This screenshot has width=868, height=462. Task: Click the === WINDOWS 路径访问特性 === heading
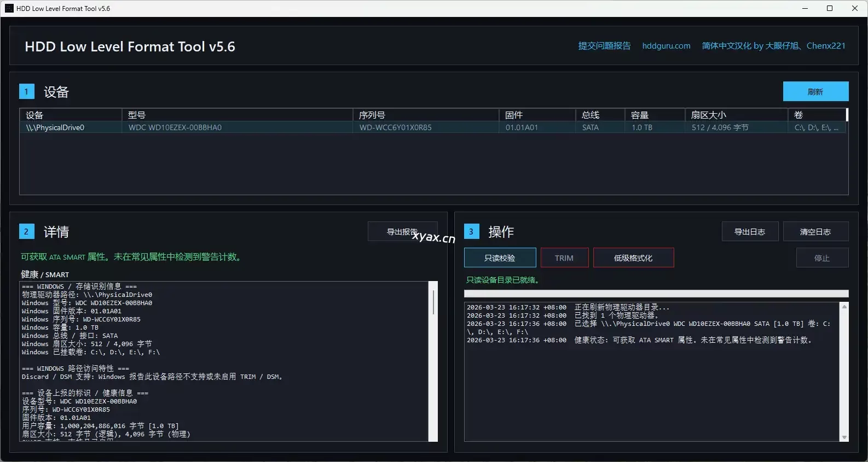(76, 369)
